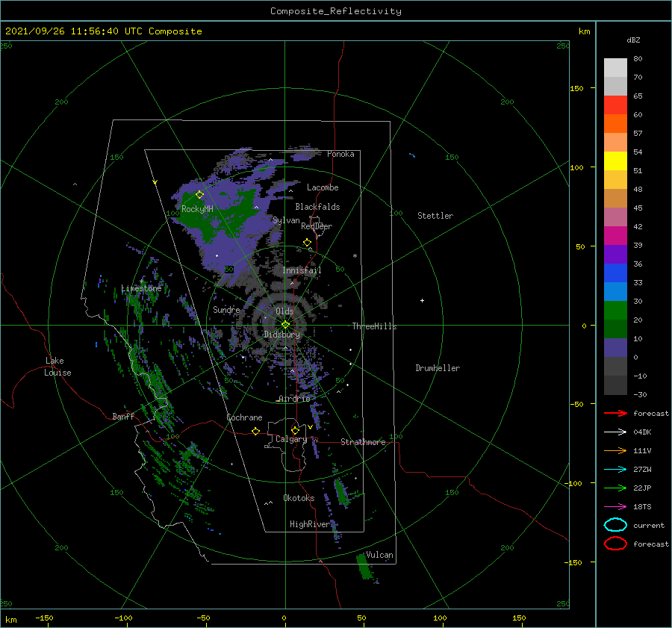Click the HighRiver town label

310,524
